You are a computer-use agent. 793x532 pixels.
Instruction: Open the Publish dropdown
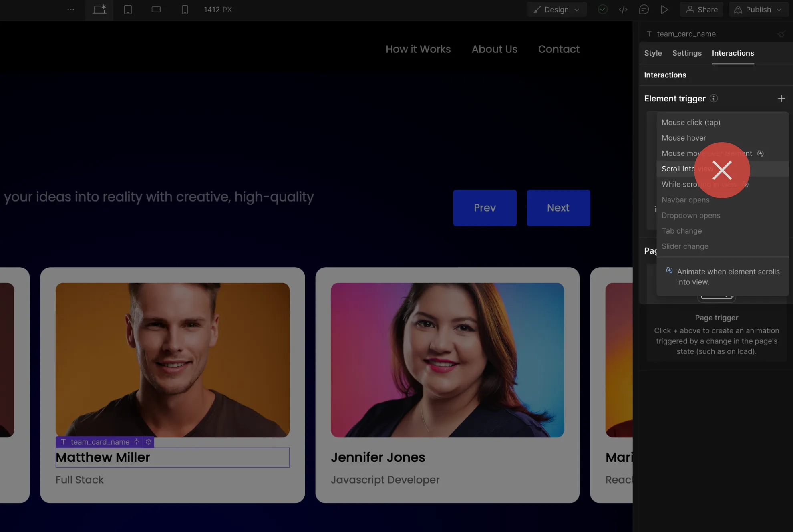(x=759, y=10)
